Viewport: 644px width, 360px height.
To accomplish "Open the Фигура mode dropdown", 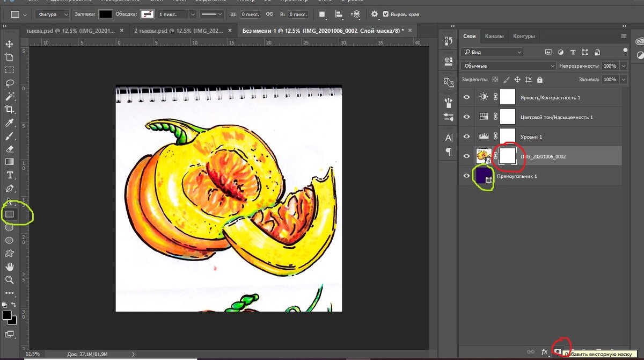I will click(53, 14).
